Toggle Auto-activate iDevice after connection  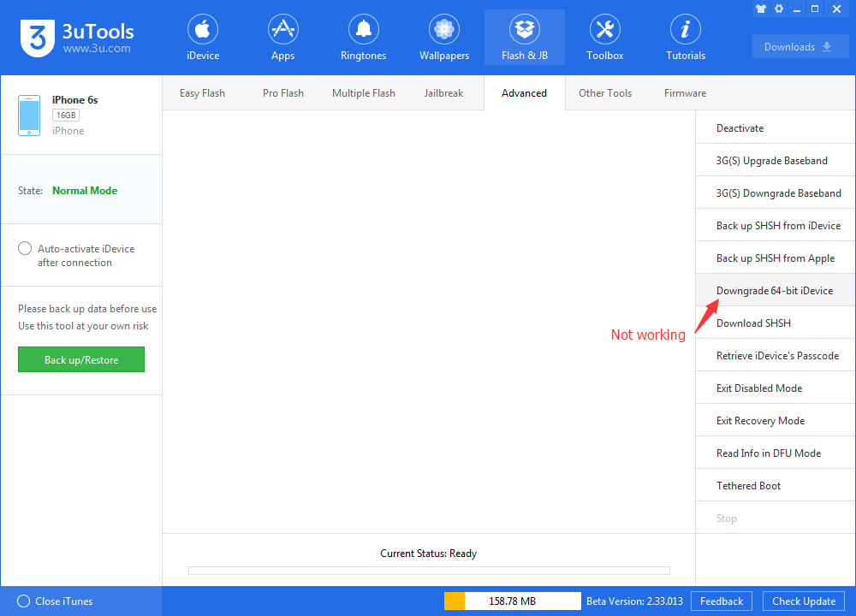tap(25, 248)
